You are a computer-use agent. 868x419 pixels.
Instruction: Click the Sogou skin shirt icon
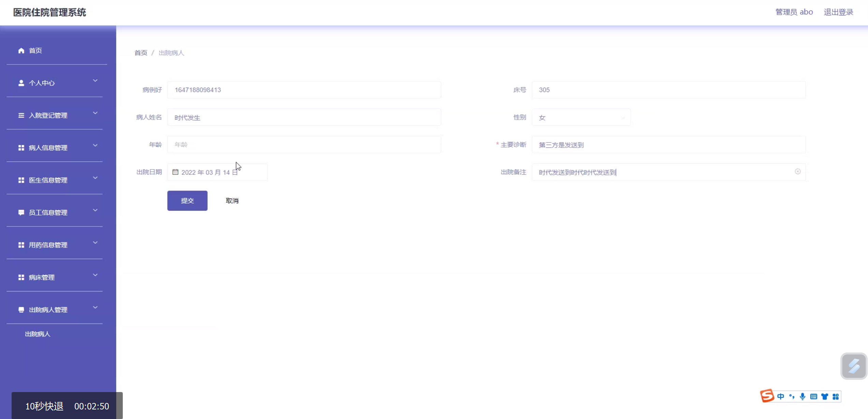point(825,396)
